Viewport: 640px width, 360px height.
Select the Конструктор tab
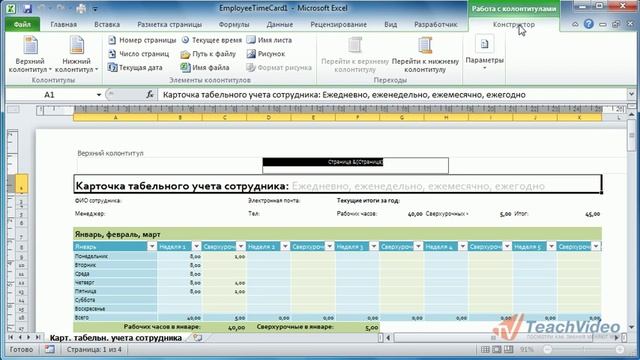coord(513,24)
